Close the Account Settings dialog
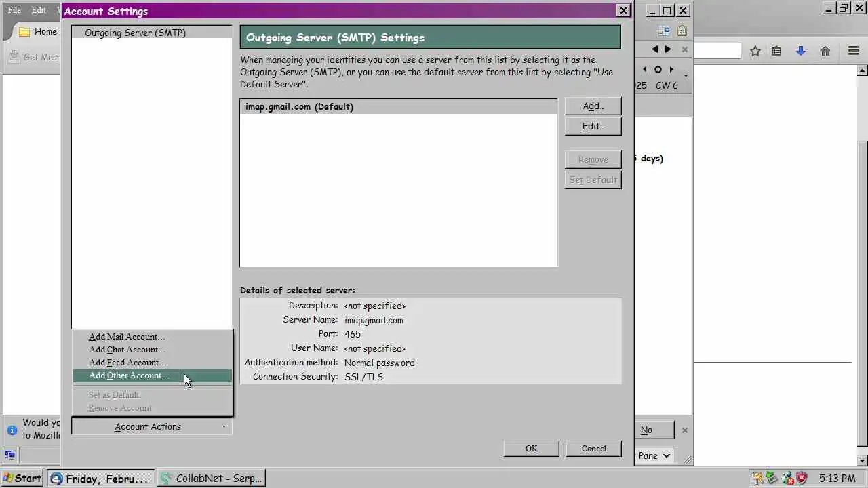This screenshot has height=488, width=868. coord(623,10)
